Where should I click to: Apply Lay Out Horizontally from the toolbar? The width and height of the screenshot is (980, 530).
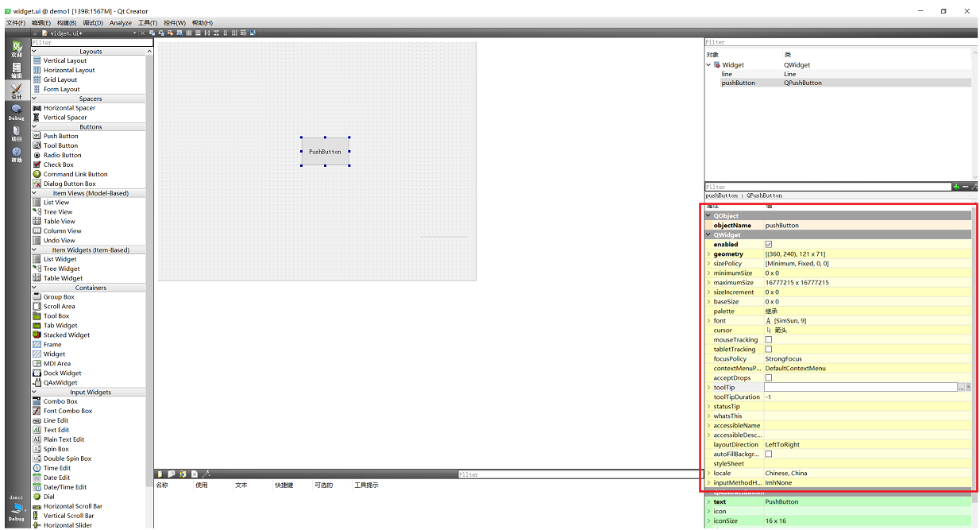point(189,33)
